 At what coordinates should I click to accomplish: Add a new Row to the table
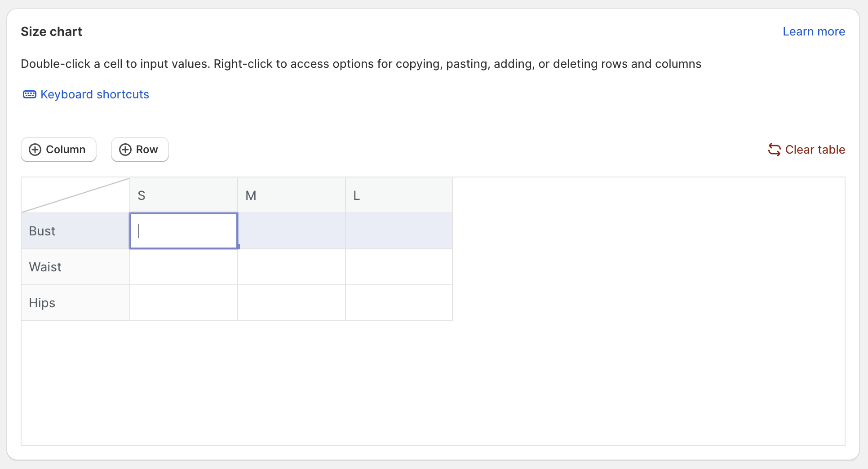click(140, 150)
